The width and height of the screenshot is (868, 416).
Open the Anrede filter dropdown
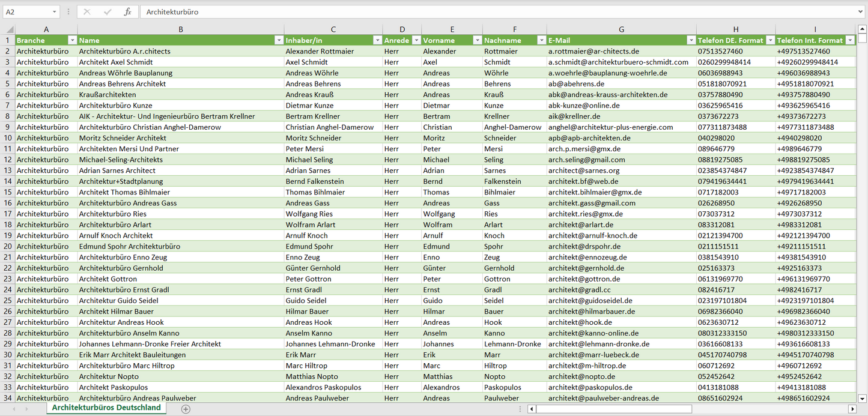416,40
